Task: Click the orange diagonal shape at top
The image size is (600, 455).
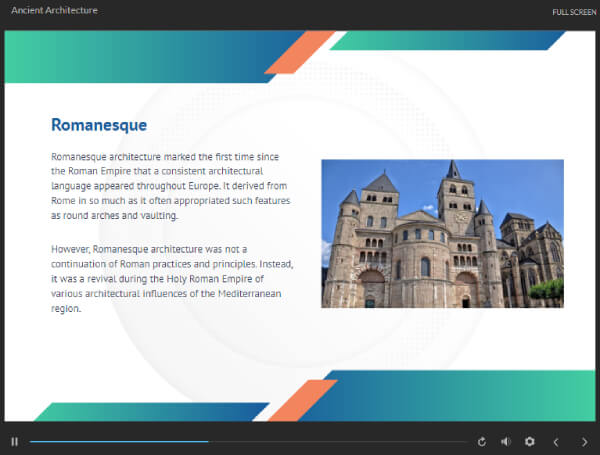Action: point(299,53)
